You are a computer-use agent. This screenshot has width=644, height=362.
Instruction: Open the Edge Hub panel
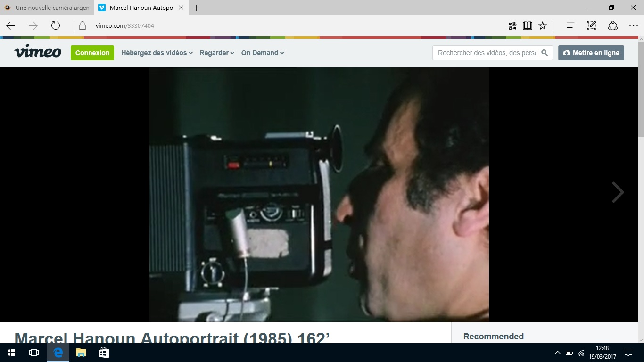(x=571, y=25)
